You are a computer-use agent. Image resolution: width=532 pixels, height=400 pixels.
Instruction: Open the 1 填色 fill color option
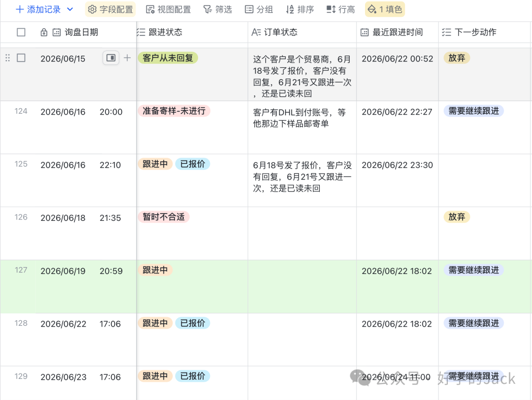[385, 9]
